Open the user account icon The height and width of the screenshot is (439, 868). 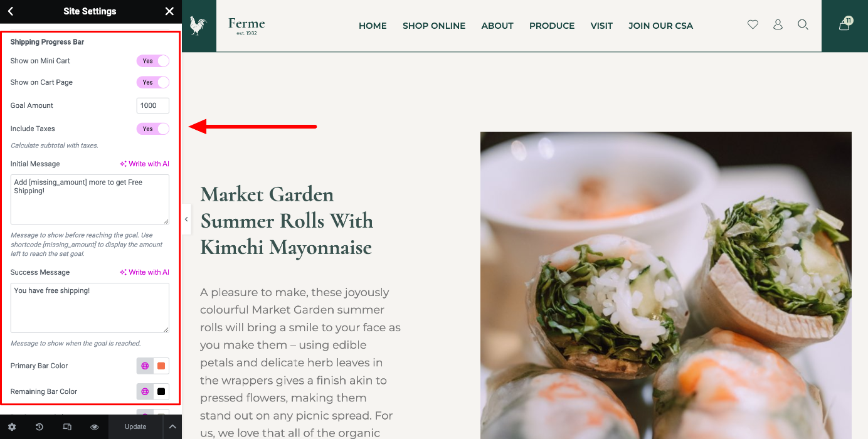pyautogui.click(x=778, y=24)
